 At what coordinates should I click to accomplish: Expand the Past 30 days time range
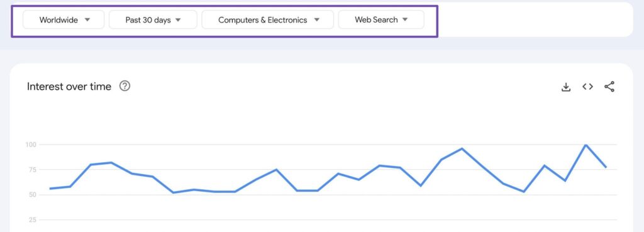click(x=153, y=19)
